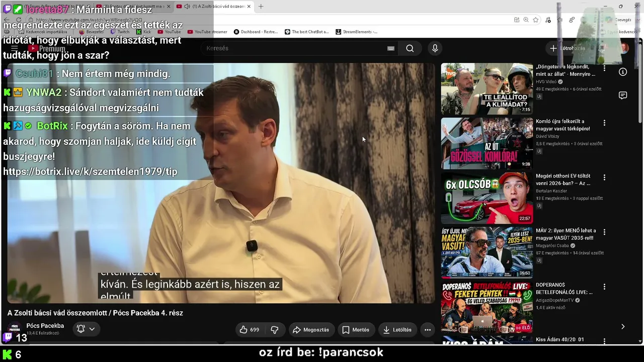
Task: Open 'MÁV 2: ilyen MENŐ lehet' video title
Action: click(566, 234)
